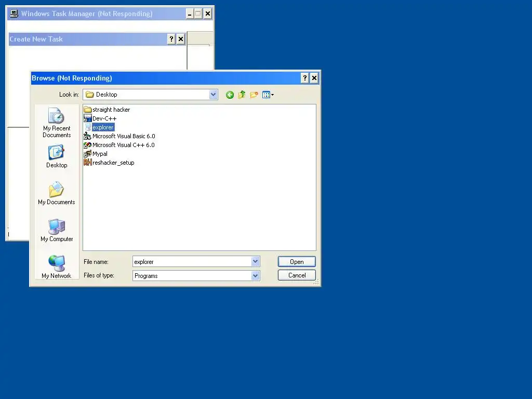Click the Cancel button

(297, 275)
